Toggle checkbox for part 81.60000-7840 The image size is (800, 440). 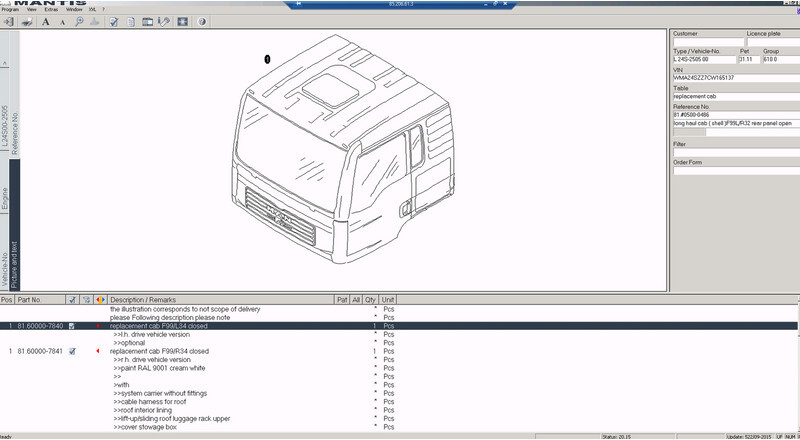(72, 326)
